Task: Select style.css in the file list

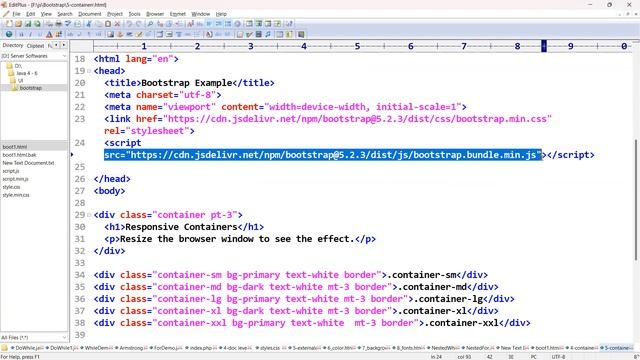Action: click(11, 187)
